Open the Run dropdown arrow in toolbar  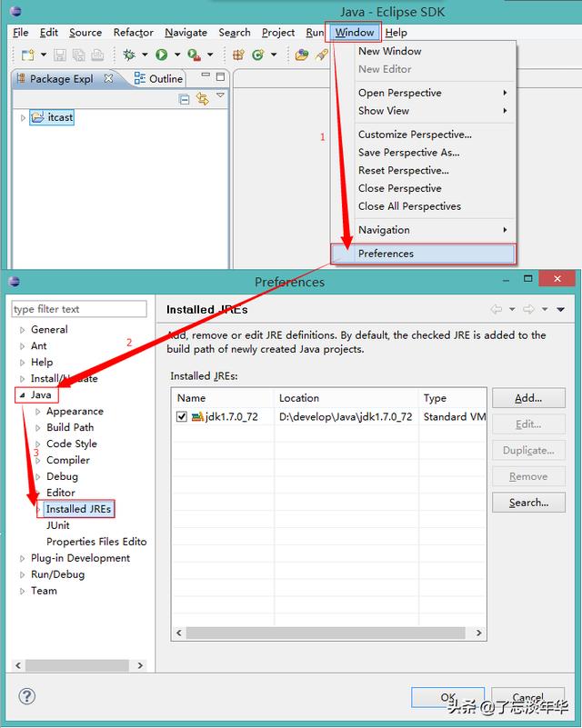pos(177,55)
